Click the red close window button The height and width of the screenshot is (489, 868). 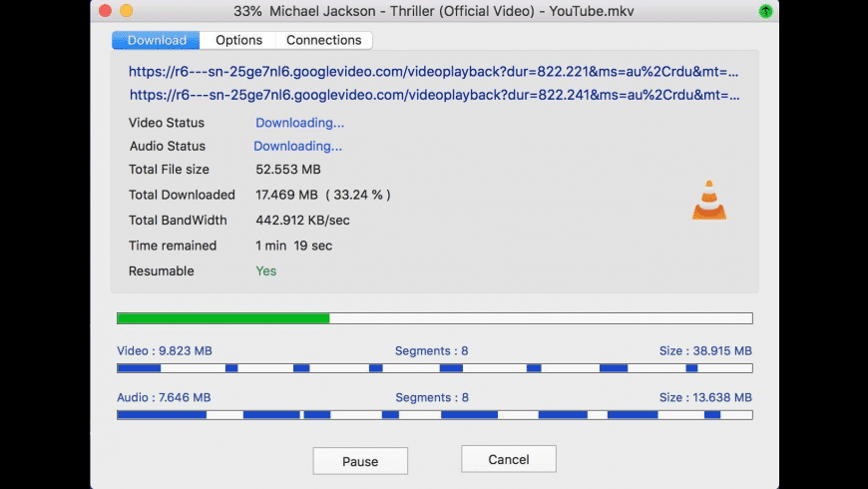point(105,11)
